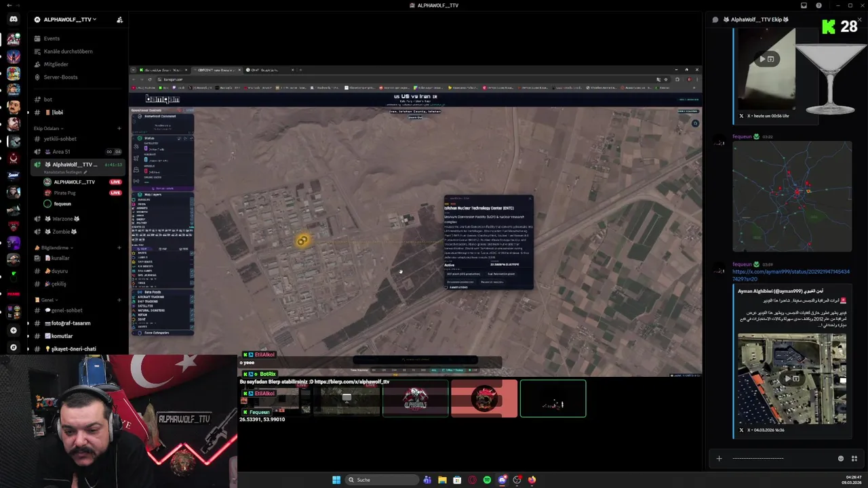The image size is (868, 488).
Task: Open the yetkili-sohbet channel
Action: coord(60,139)
